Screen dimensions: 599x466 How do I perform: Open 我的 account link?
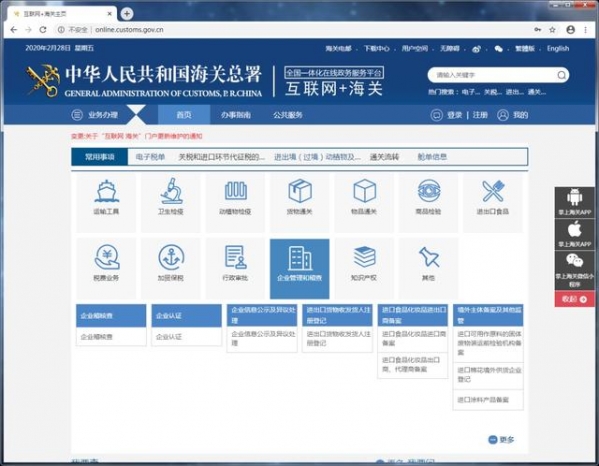[513, 115]
